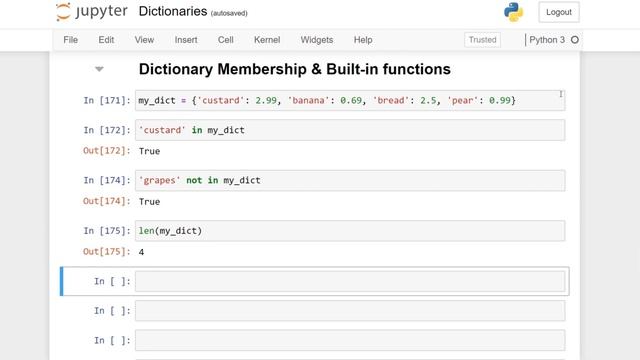The image size is (640, 360).
Task: Click the third empty code cell
Action: point(350,340)
